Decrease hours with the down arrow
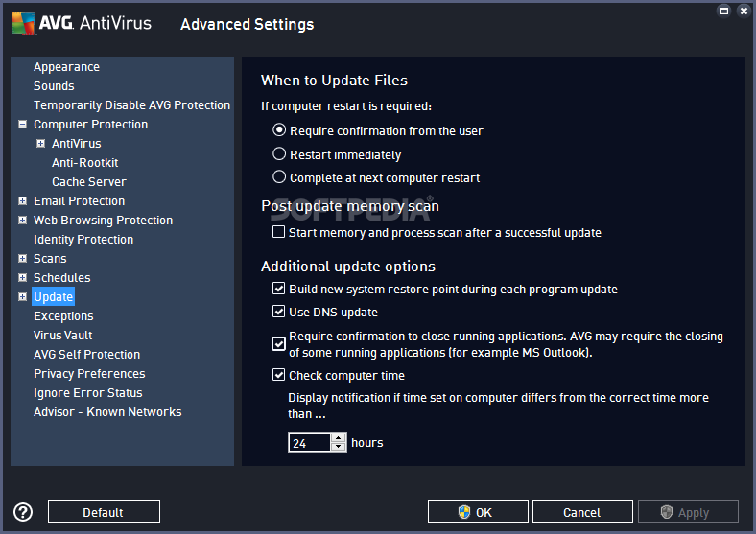 click(339, 447)
